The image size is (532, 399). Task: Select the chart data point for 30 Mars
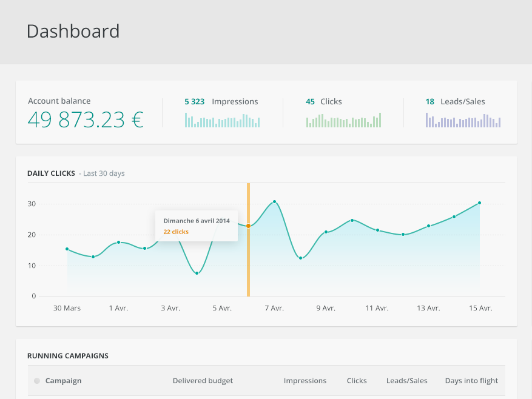[67, 249]
